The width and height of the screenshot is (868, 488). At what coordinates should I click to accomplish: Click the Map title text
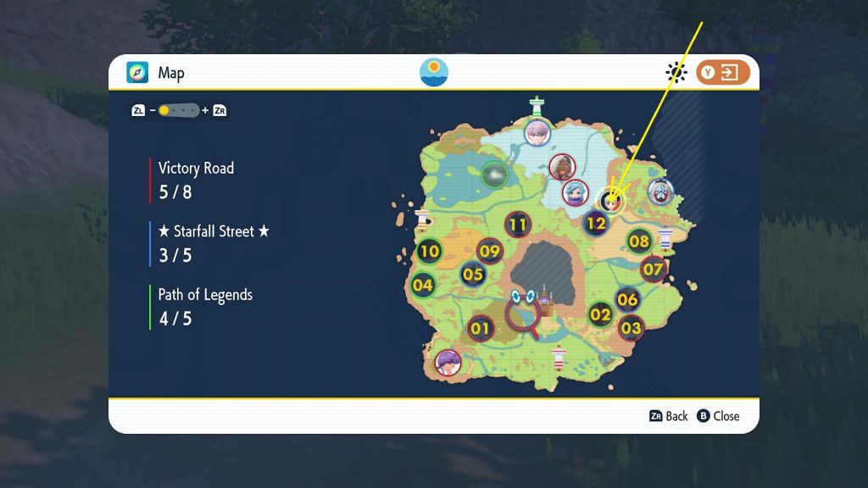coord(171,73)
